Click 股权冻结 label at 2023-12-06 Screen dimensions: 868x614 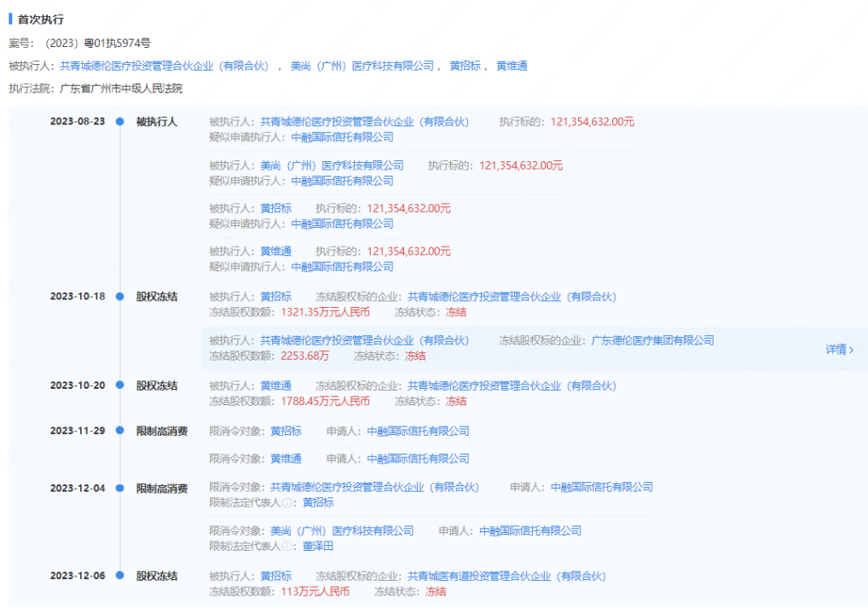(x=157, y=576)
